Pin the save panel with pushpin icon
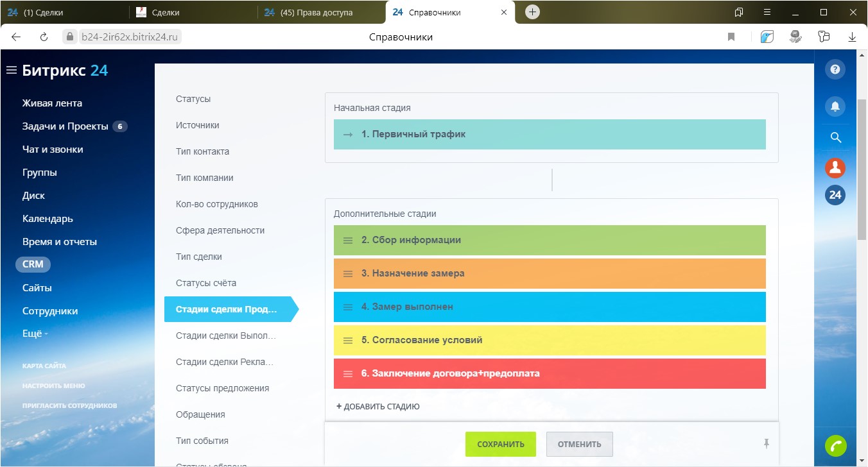Image resolution: width=868 pixels, height=467 pixels. tap(766, 443)
